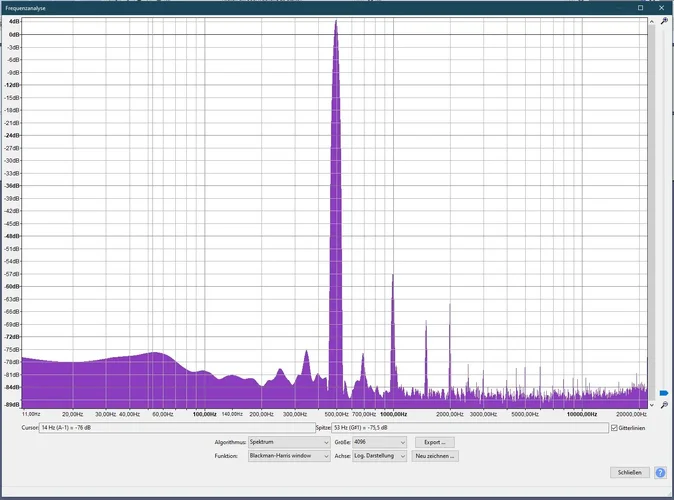674x500 pixels.
Task: Click the tallest 500 Hz peak in the spectrum
Action: [336, 30]
